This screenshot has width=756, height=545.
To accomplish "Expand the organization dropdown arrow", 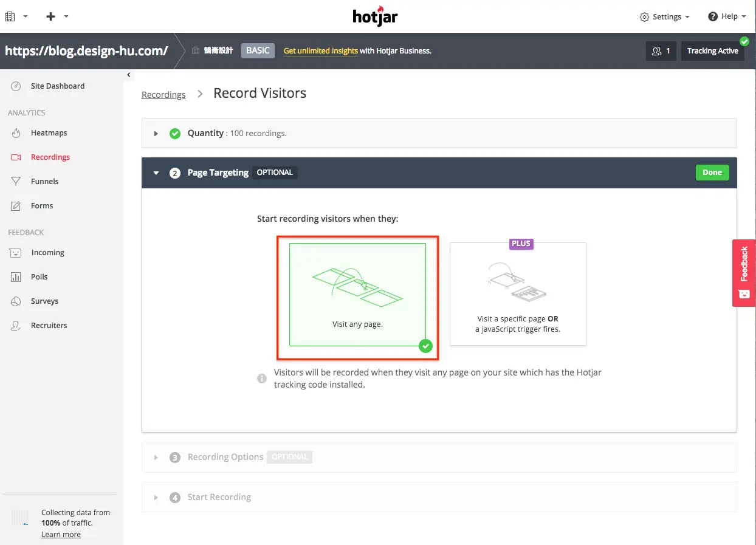I will [26, 16].
